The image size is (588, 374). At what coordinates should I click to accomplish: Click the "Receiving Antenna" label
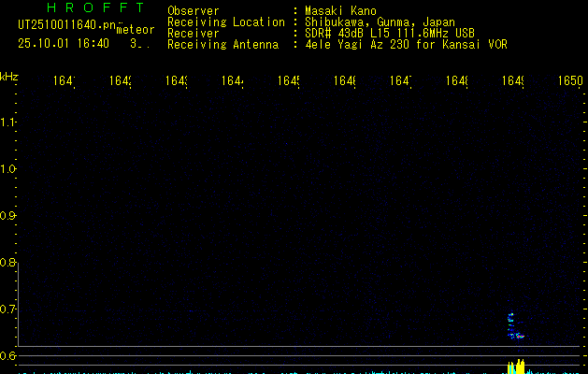(223, 45)
